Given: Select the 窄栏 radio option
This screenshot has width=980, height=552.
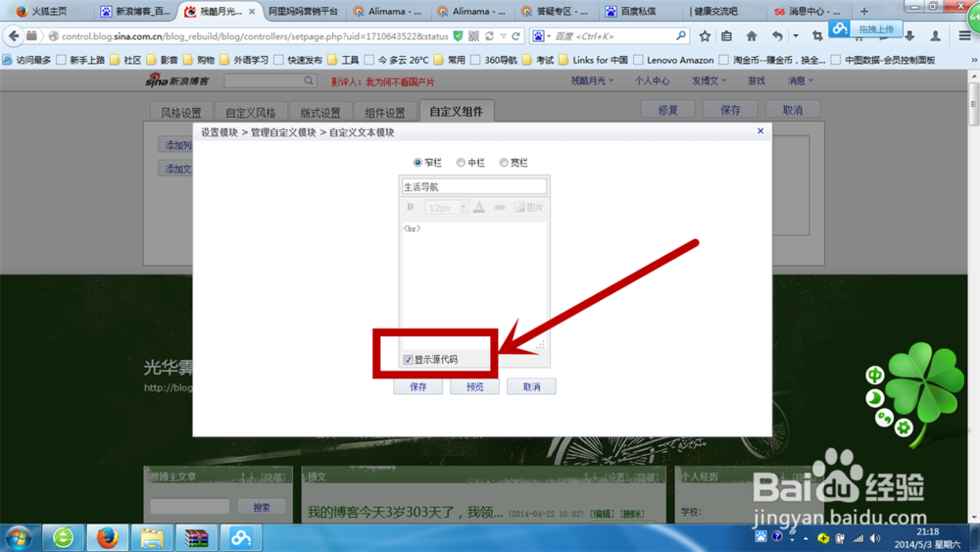Looking at the screenshot, I should click(x=417, y=163).
